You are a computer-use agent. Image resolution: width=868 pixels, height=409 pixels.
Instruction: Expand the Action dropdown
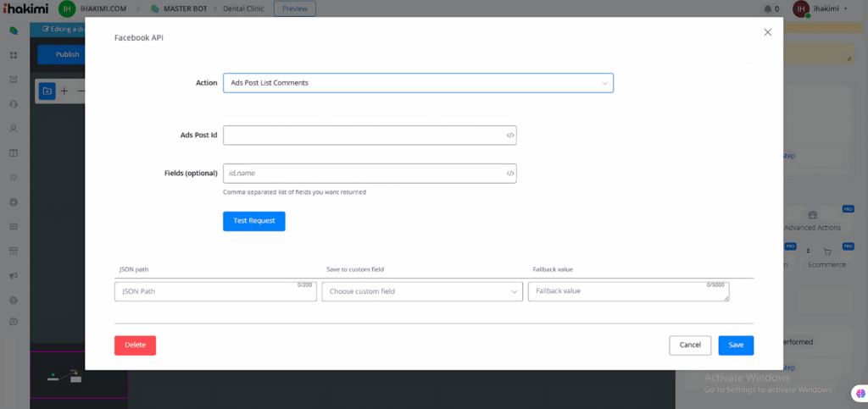click(417, 83)
